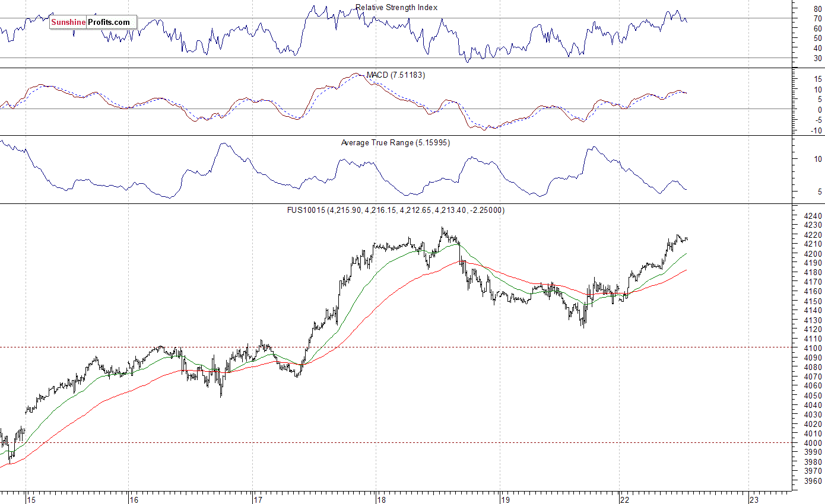
Task: Click date label 22 on time axis
Action: [625, 499]
